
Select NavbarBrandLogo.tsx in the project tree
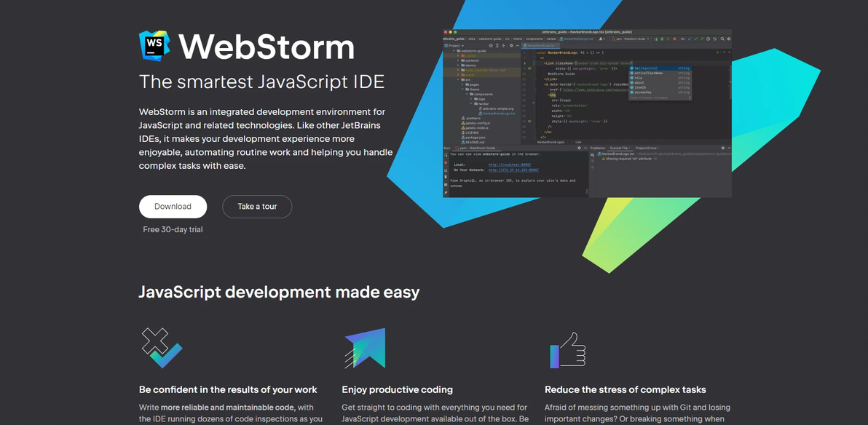point(498,113)
